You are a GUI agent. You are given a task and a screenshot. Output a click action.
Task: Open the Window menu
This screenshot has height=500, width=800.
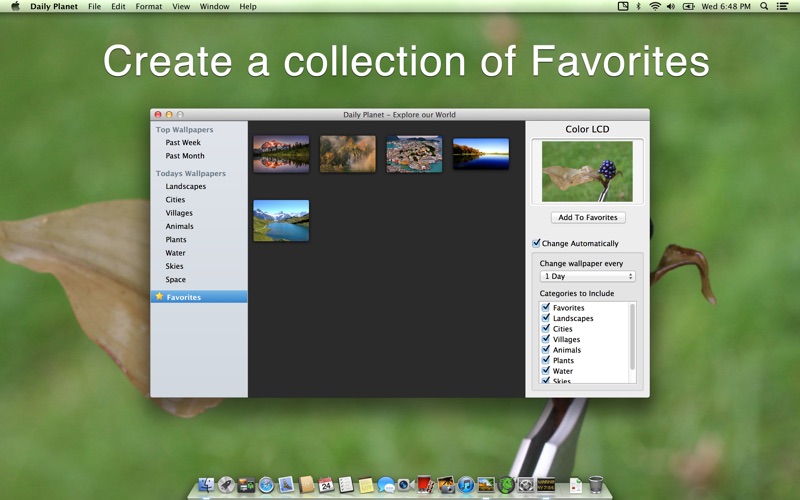pos(214,6)
